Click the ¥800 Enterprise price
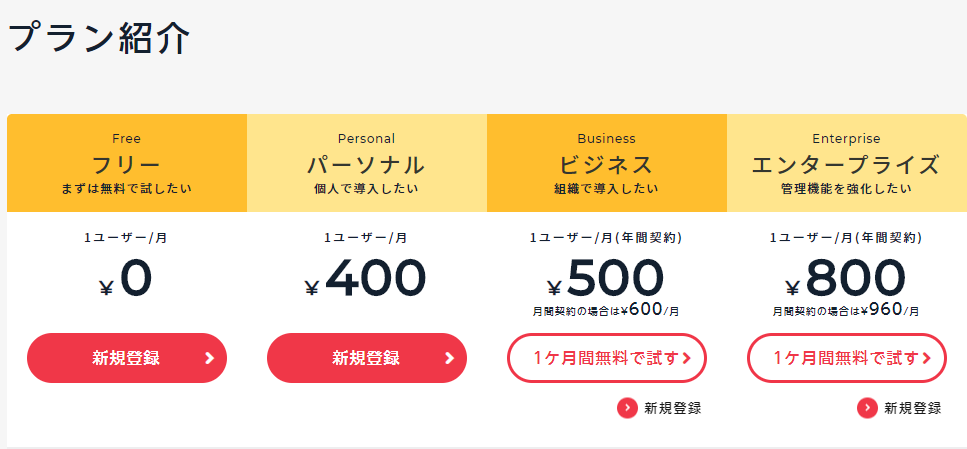The width and height of the screenshot is (967, 449). [x=846, y=279]
